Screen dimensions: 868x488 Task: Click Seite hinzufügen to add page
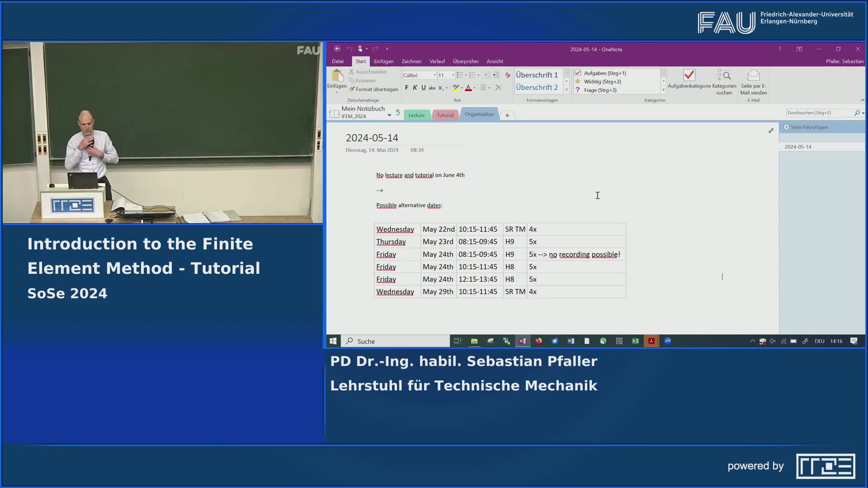click(809, 127)
